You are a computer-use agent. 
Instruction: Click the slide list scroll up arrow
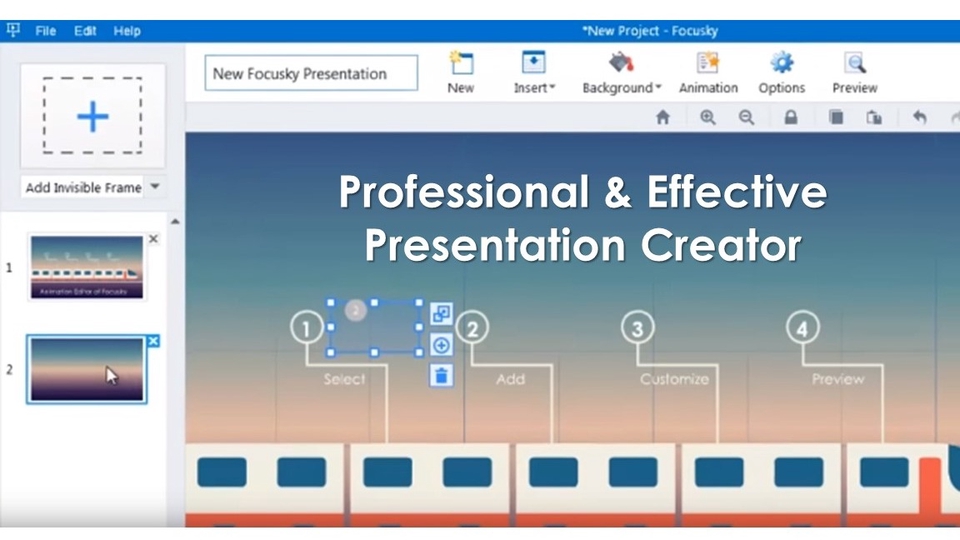click(x=175, y=222)
